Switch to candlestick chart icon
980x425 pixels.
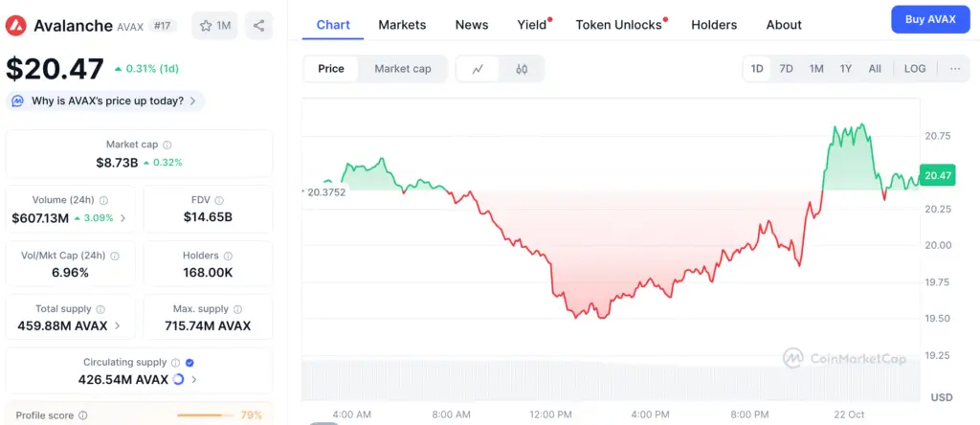(522, 69)
